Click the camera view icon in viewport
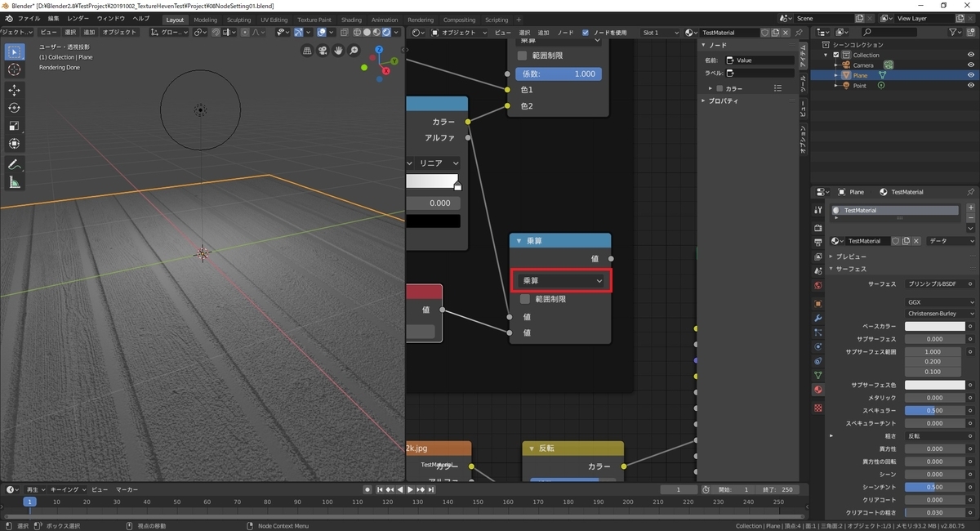The width and height of the screenshot is (980, 531). [x=323, y=51]
